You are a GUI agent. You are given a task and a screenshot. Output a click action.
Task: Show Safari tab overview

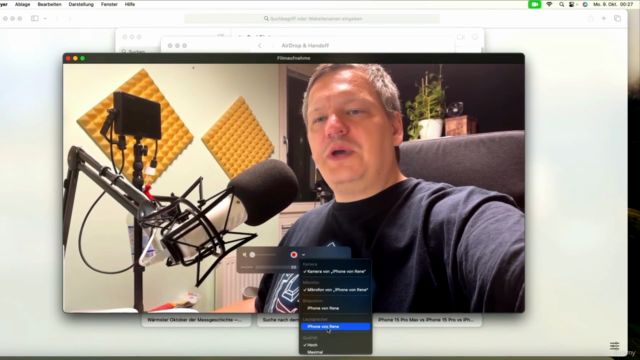(618, 18)
